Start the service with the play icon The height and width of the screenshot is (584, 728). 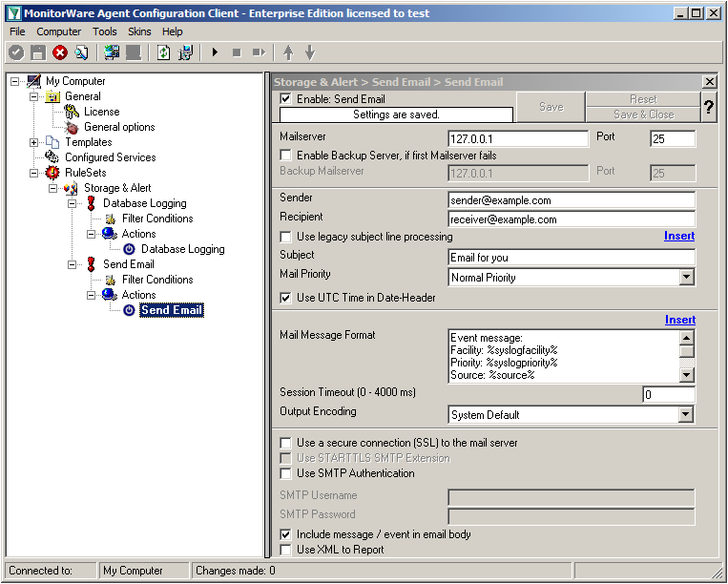(x=215, y=52)
